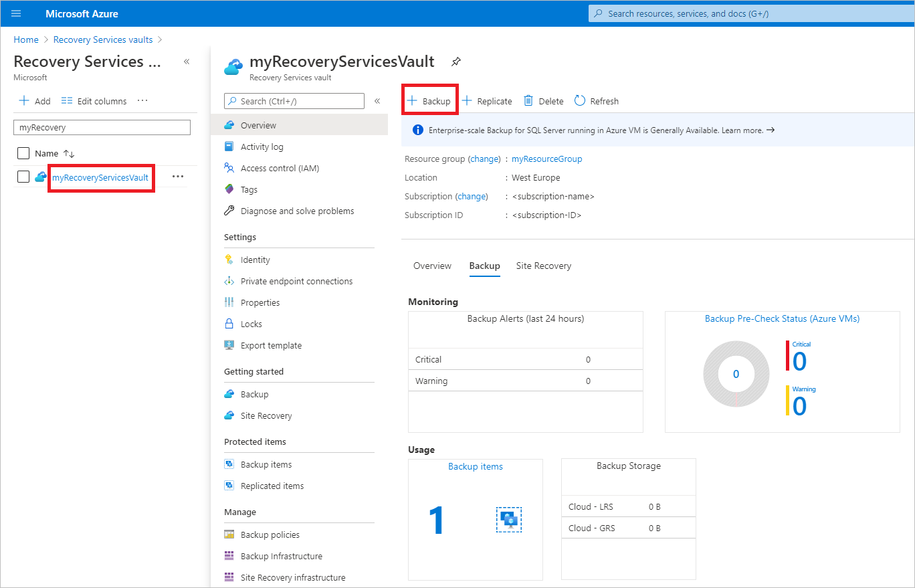915x588 pixels.
Task: Pin myRecoveryServicesVault to dashboard
Action: click(x=456, y=62)
